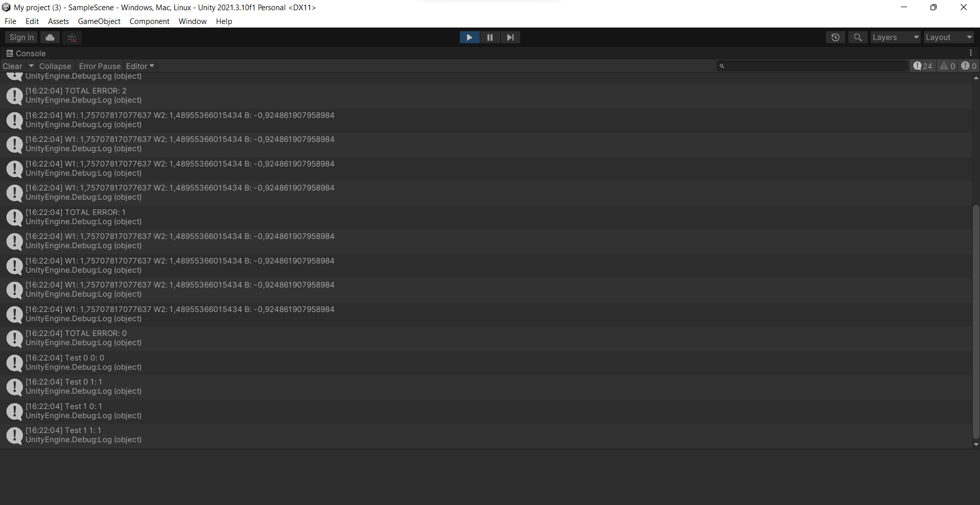Open the global search magnifier
Image resolution: width=980 pixels, height=505 pixels.
click(x=857, y=37)
